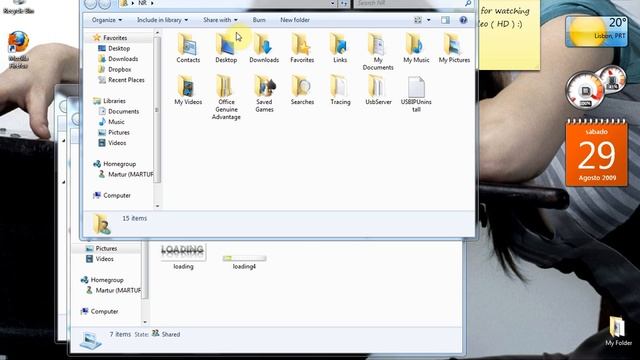The image size is (640, 360).
Task: Open the My Music folder
Action: 416,48
